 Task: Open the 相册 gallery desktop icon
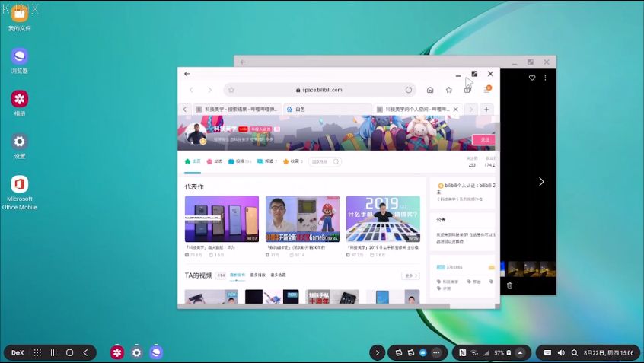(19, 103)
